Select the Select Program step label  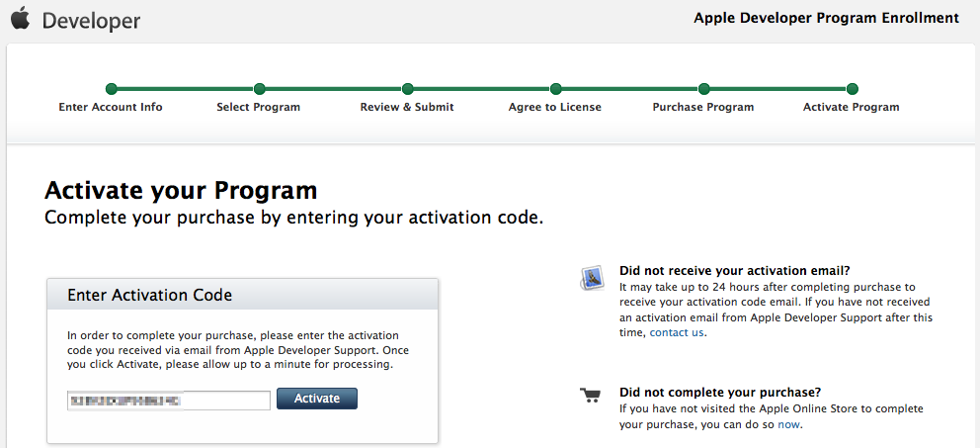coord(259,107)
